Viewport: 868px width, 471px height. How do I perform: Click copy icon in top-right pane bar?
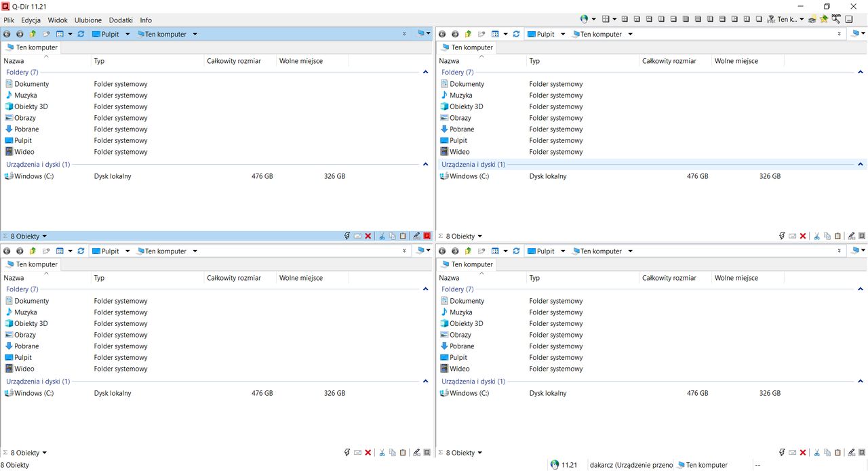[x=827, y=236]
